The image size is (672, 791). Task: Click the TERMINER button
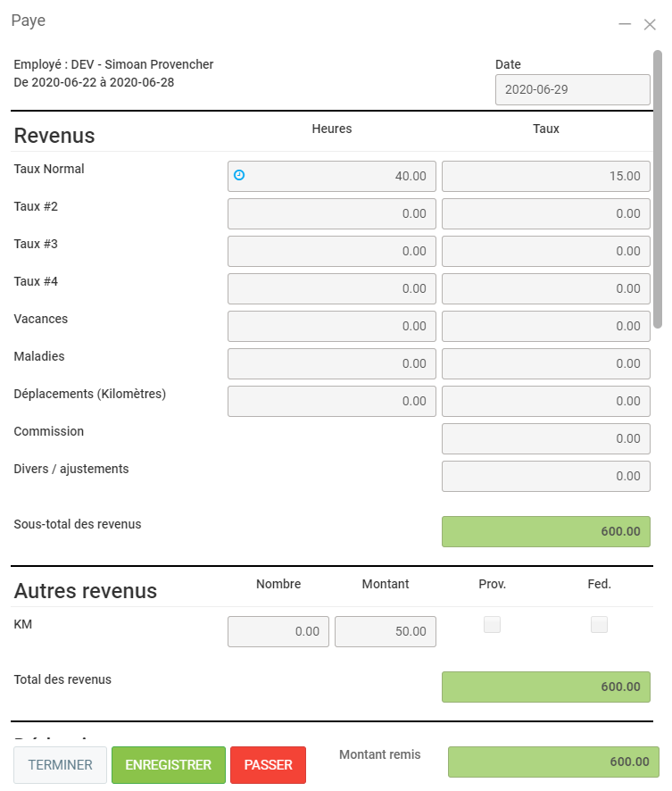[x=61, y=765]
